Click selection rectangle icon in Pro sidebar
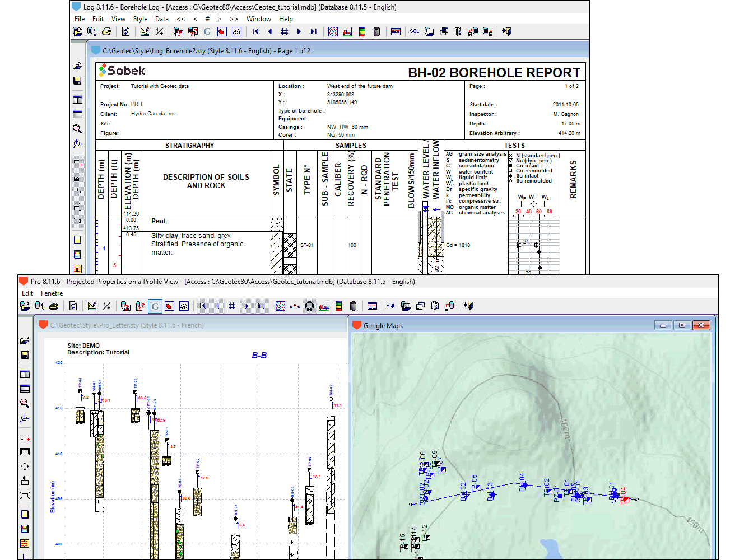The image size is (744, 560). point(25,437)
